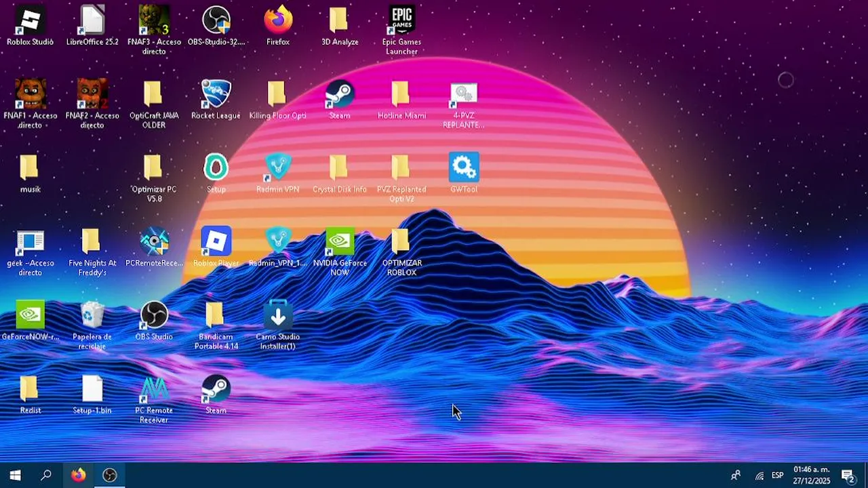This screenshot has width=868, height=488.
Task: Select the Killing Floor Opti folder
Action: 278,95
